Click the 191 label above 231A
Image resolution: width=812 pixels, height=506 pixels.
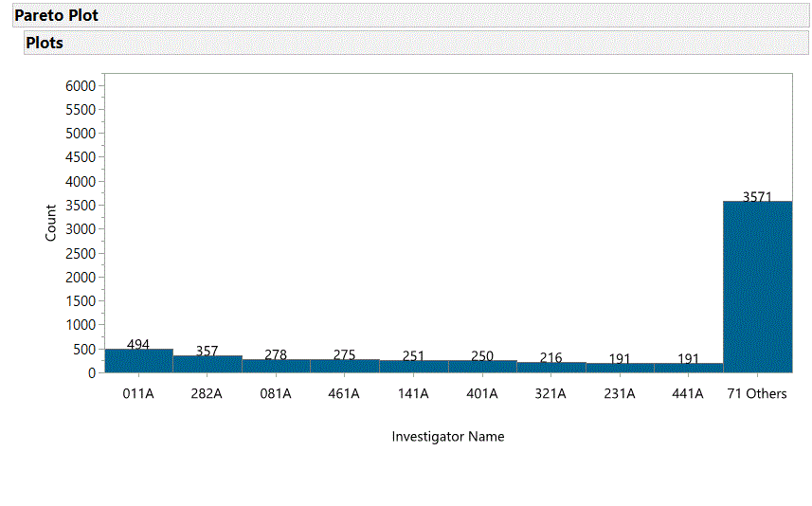pos(620,358)
